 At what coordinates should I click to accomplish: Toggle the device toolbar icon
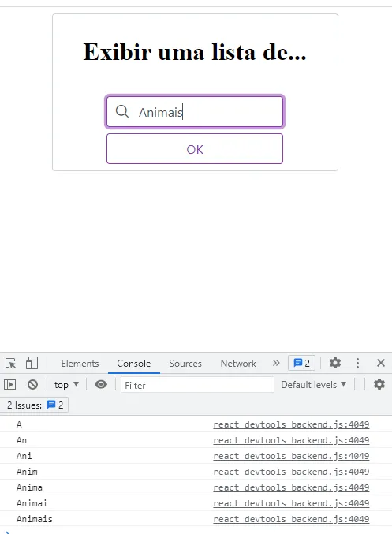click(x=32, y=363)
